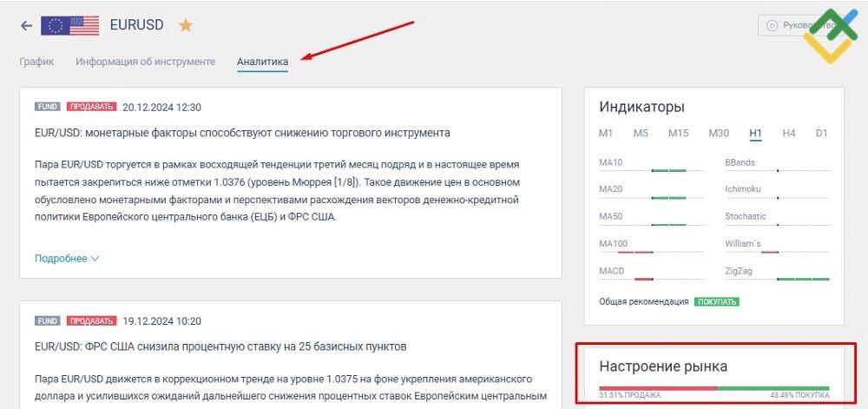Click the ПОКУПАТЬ recommendation badge
This screenshot has height=409, width=868.
pyautogui.click(x=716, y=301)
